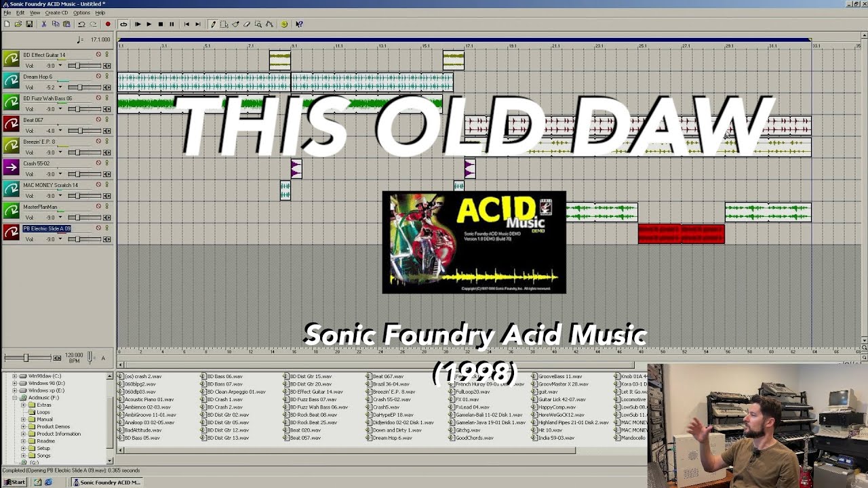Jump to project end with Go to End
This screenshot has height=488, width=868.
(198, 24)
